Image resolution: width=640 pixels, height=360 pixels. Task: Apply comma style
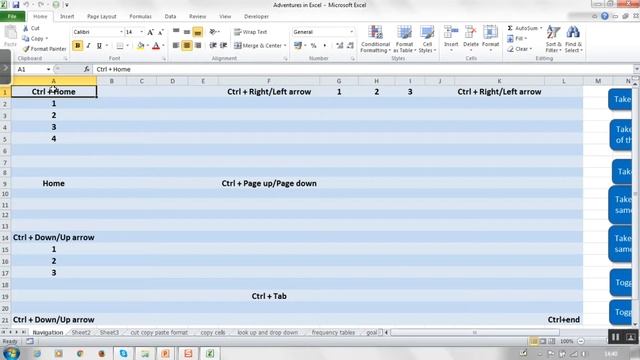tap(324, 46)
